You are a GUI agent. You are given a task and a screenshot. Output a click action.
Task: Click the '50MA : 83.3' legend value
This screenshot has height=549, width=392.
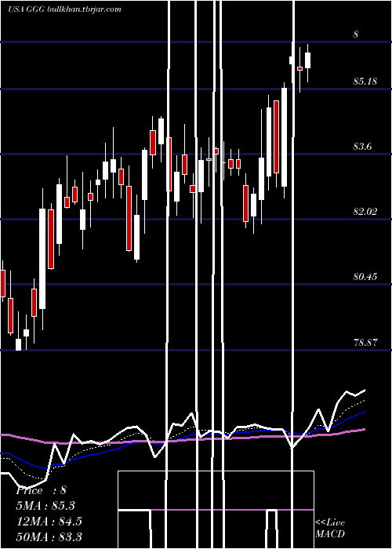pyautogui.click(x=49, y=536)
